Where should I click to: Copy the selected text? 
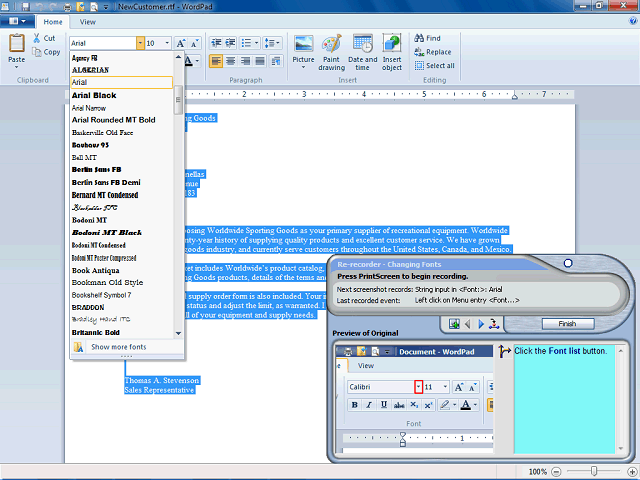[46, 52]
